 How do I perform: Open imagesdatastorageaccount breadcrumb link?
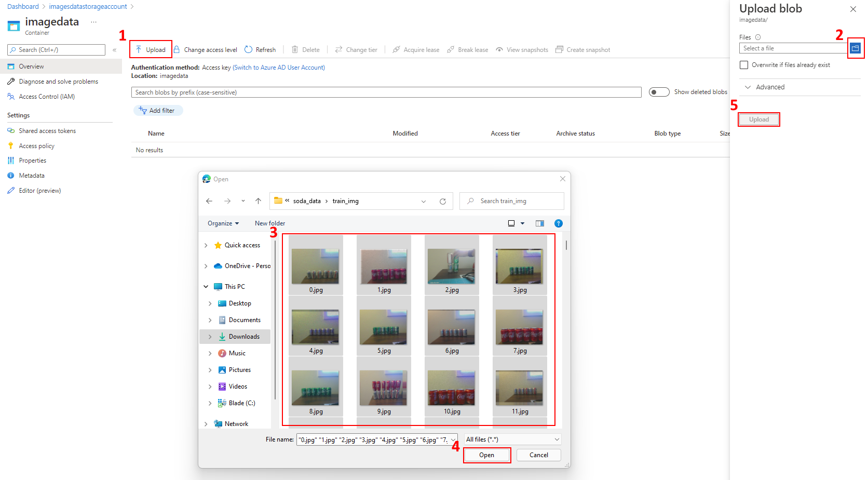tap(88, 7)
